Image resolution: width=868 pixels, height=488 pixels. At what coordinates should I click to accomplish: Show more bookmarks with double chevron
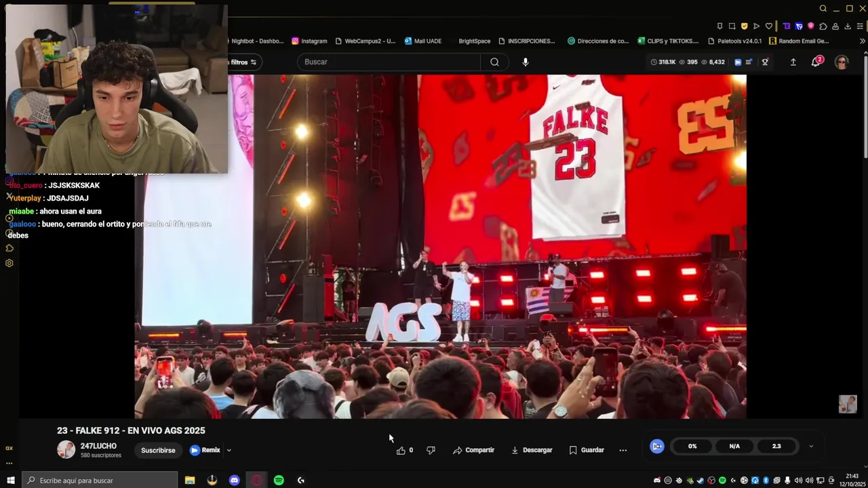click(x=862, y=41)
